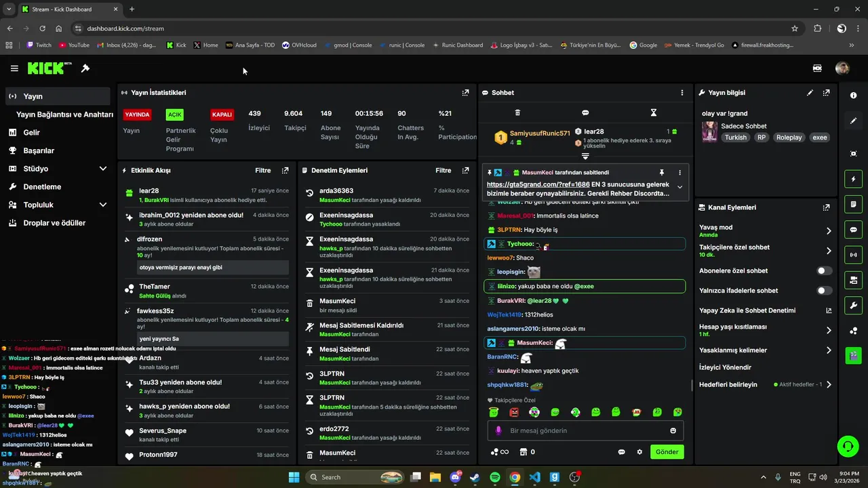The width and height of the screenshot is (868, 488).
Task: Open Yavaş mod options arrow
Action: point(828,231)
